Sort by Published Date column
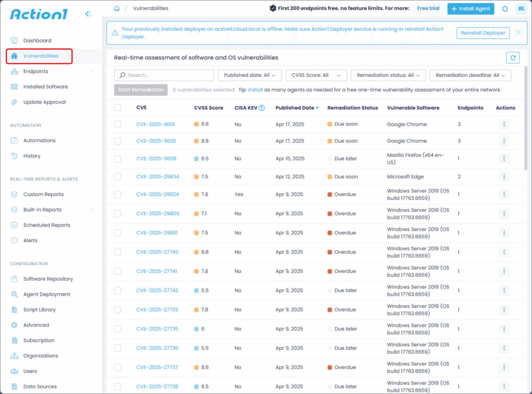 pyautogui.click(x=297, y=108)
